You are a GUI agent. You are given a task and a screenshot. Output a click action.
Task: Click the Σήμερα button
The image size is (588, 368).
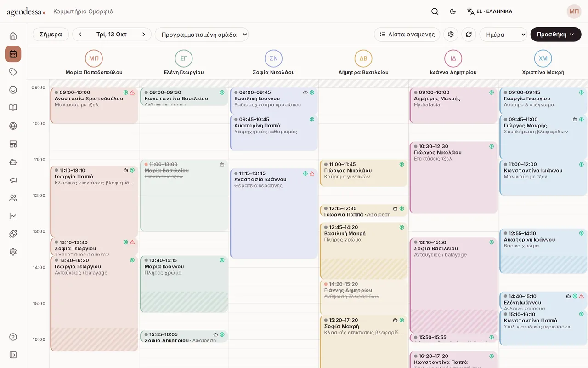51,34
